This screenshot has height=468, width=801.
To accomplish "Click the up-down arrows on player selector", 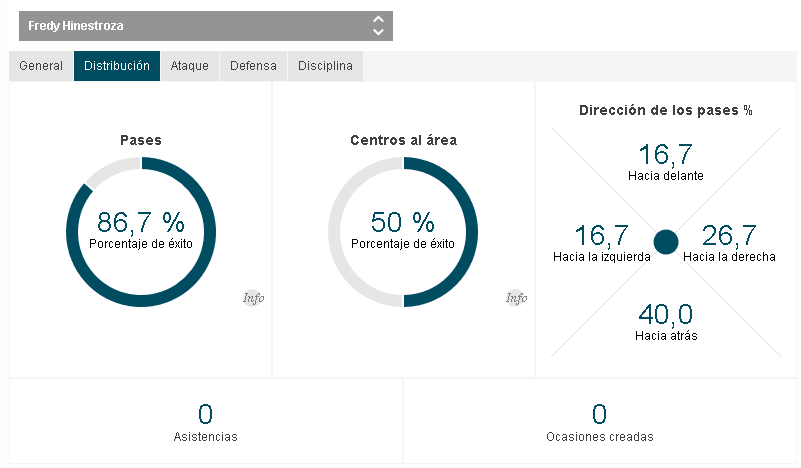I will pyautogui.click(x=378, y=26).
